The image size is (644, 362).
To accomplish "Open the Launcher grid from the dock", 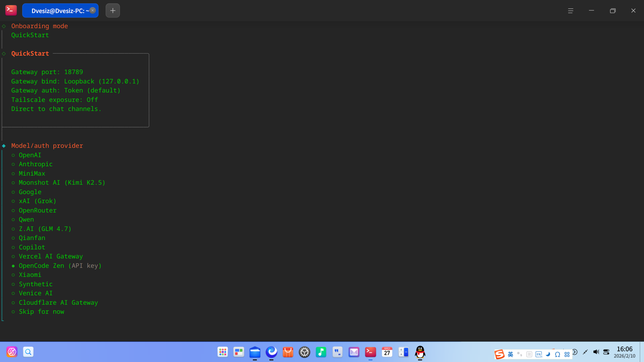I will click(x=222, y=352).
